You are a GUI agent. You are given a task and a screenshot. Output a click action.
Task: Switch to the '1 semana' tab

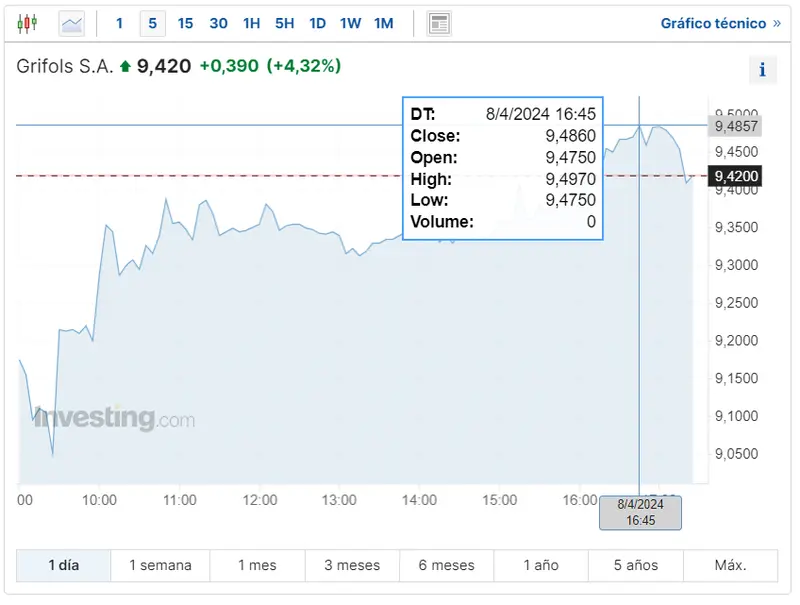tap(159, 565)
